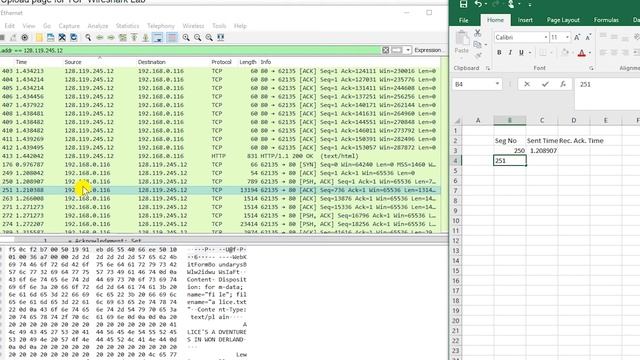Select packet 413 HTTP 200 OK row
The image size is (640, 360).
(220, 156)
